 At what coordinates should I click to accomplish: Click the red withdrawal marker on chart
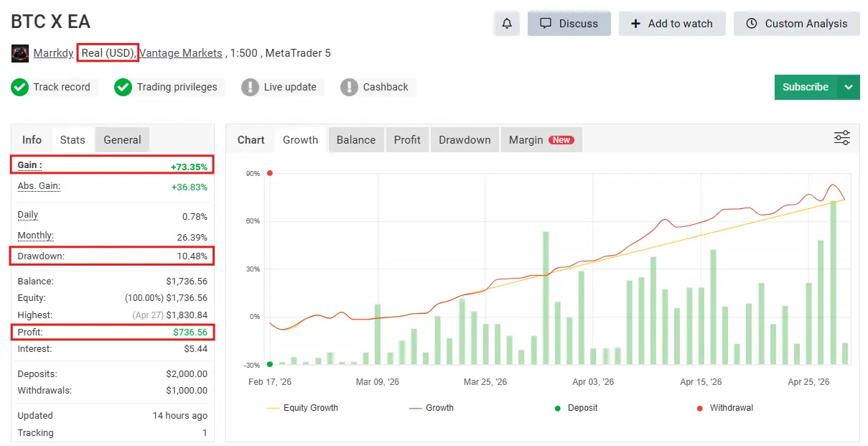coord(270,173)
